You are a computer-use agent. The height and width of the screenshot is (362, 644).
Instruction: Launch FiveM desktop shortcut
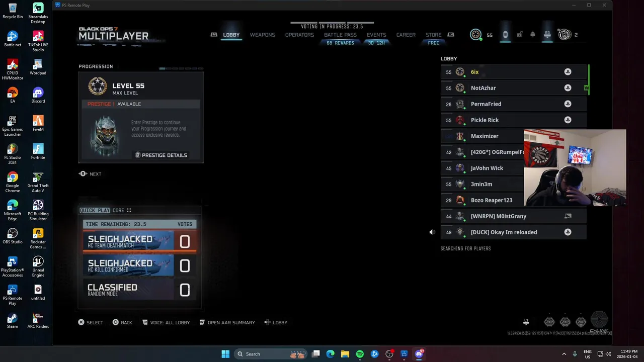(x=38, y=124)
